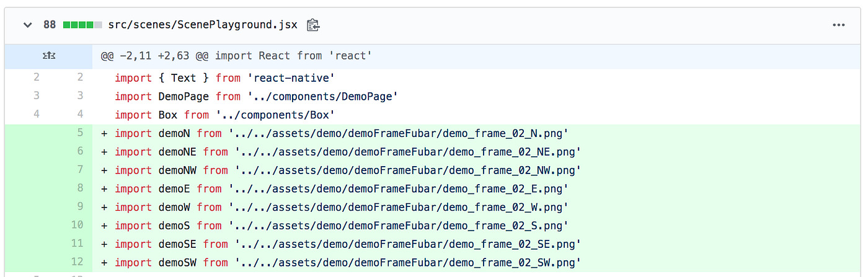
Task: Click the 88 changes count
Action: tap(50, 25)
